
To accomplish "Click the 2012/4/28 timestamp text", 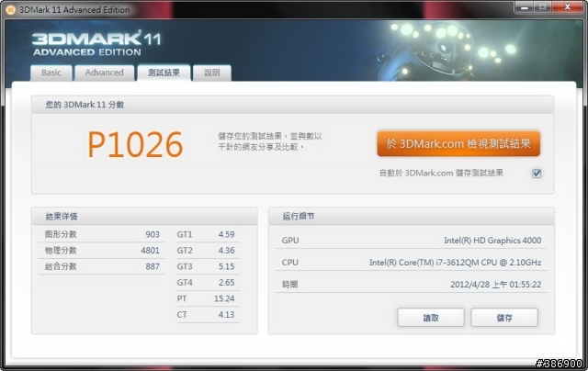I will click(x=496, y=285).
